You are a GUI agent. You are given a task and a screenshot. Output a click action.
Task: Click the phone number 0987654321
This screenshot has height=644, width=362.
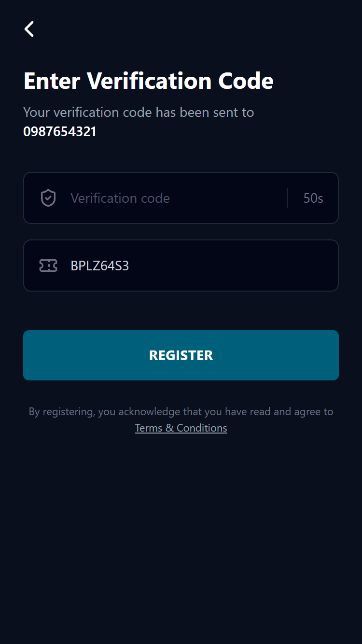(x=60, y=131)
